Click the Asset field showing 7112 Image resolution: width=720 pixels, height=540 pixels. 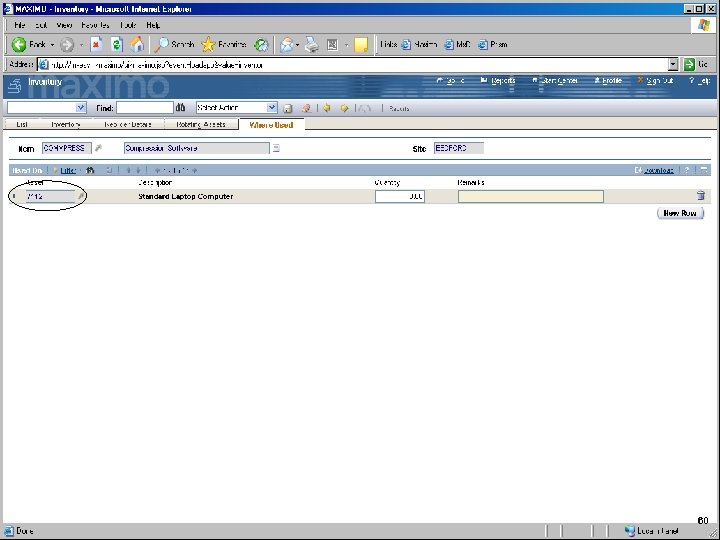coord(51,196)
